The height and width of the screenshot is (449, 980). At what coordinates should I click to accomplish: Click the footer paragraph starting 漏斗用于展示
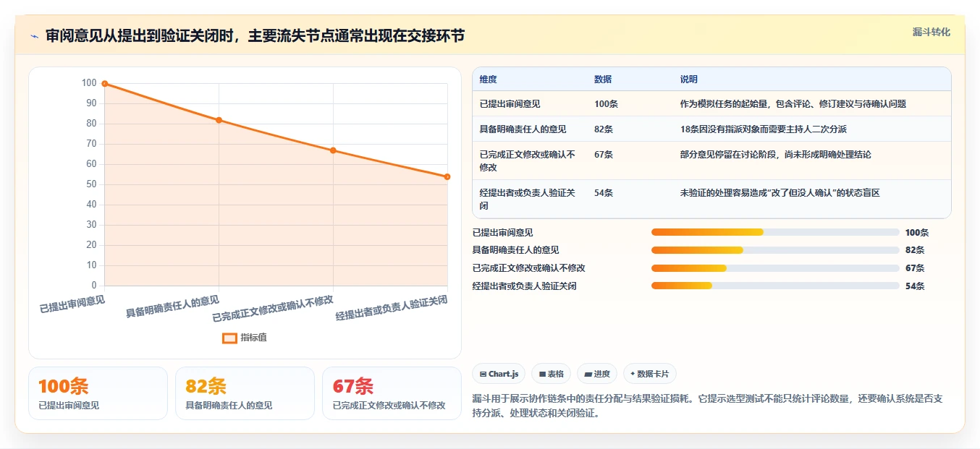click(707, 406)
